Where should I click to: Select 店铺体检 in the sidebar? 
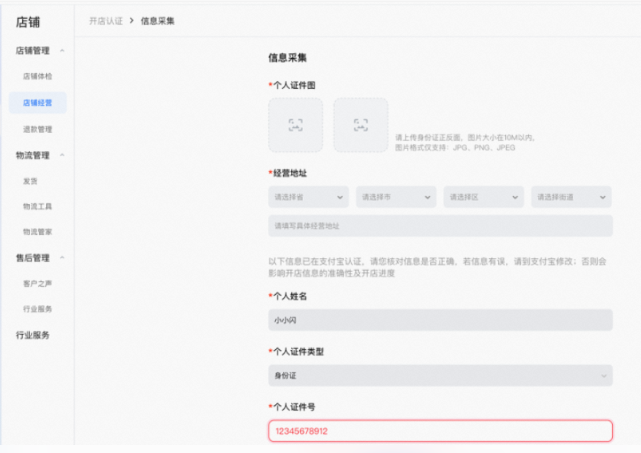coord(37,76)
